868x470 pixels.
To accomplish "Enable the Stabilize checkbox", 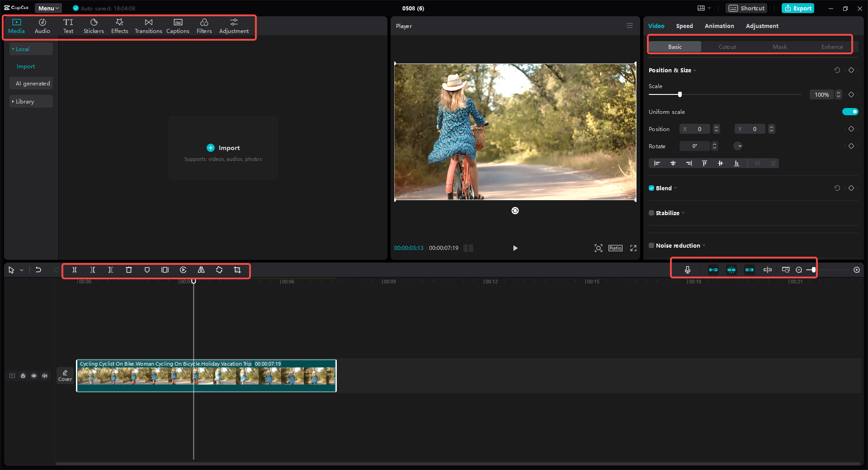I will click(651, 213).
